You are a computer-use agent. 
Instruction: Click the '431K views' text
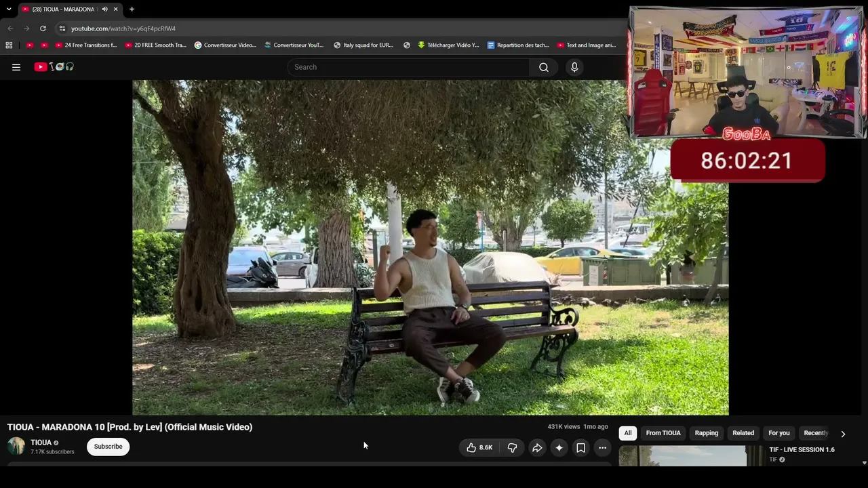click(564, 427)
